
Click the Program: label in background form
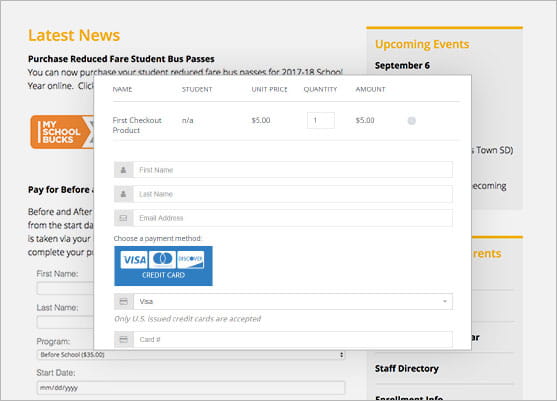(53, 341)
